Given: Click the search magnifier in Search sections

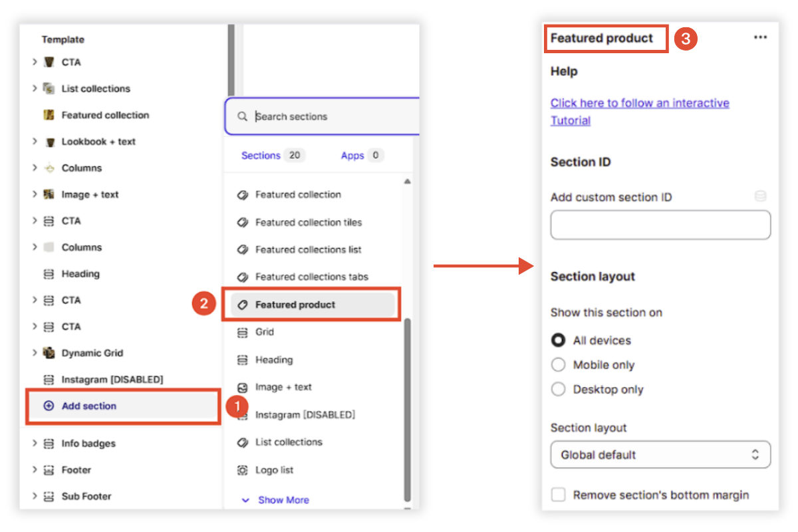Looking at the screenshot, I should tap(243, 116).
